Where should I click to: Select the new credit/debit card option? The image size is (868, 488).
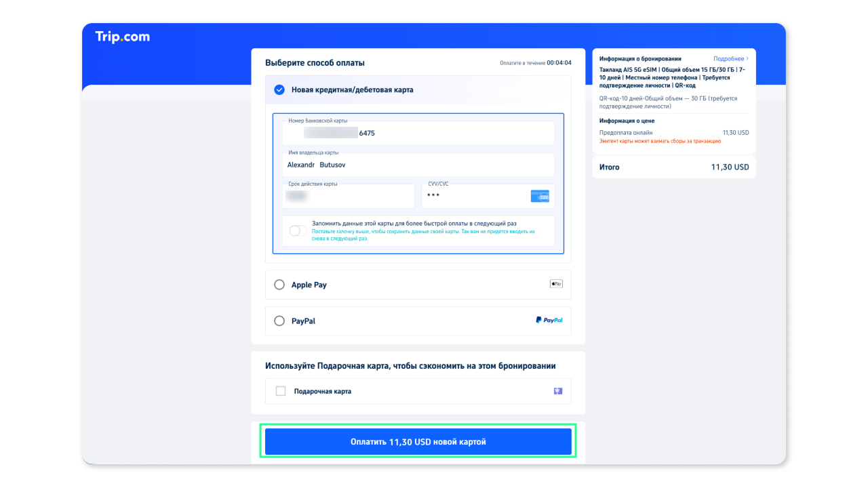tap(279, 89)
